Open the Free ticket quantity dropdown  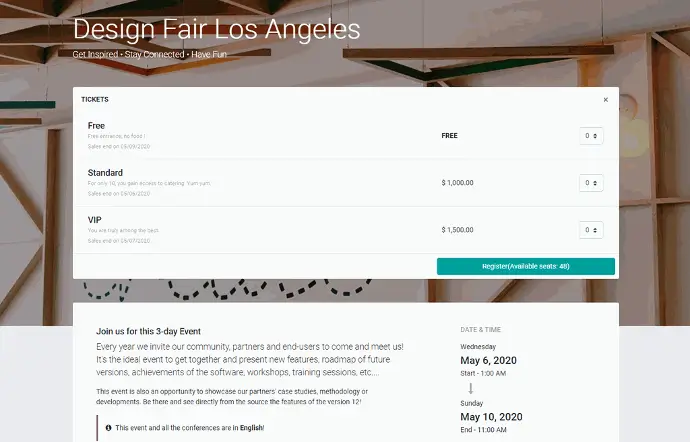(x=591, y=135)
